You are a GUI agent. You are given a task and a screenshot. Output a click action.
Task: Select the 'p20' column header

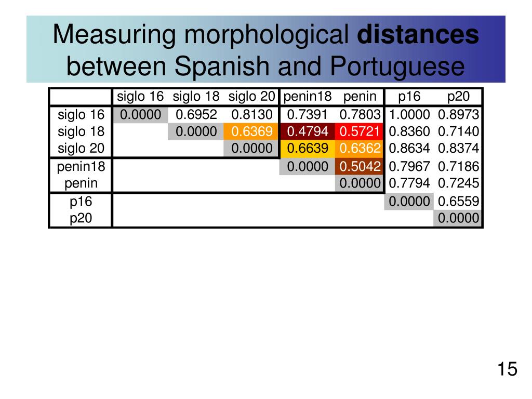(x=458, y=97)
